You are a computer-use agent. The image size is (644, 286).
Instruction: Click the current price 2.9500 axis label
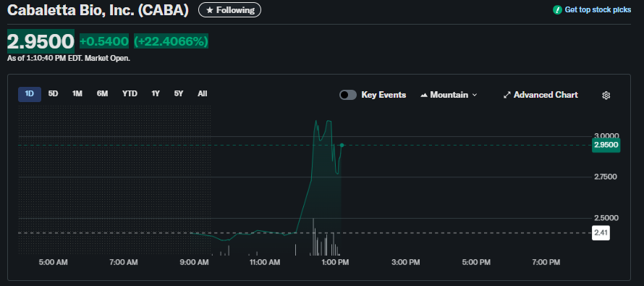tap(606, 145)
